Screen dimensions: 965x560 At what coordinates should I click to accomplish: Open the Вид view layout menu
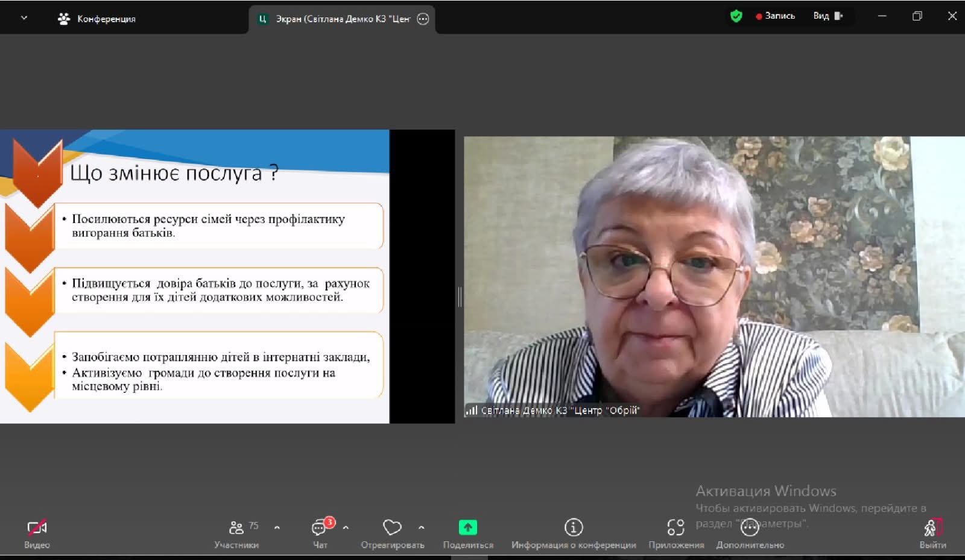coord(827,16)
